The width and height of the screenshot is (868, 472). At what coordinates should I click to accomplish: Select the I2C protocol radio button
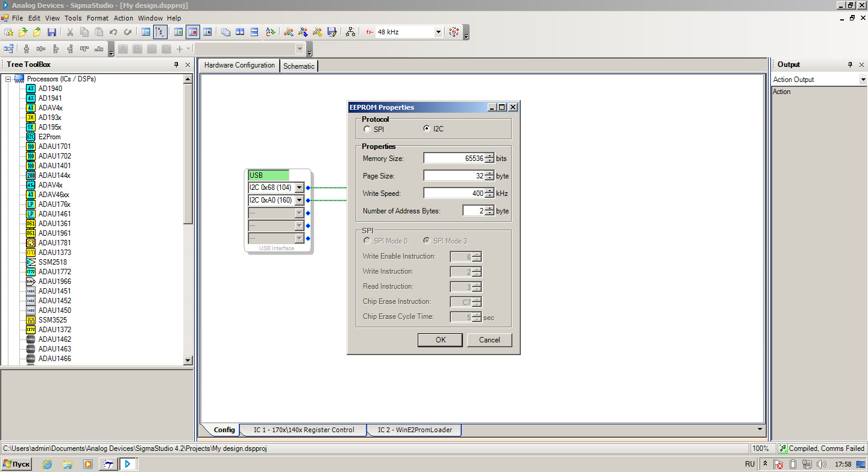point(427,129)
